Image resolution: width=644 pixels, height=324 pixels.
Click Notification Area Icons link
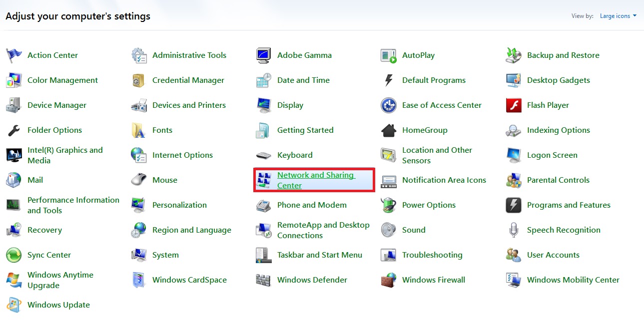click(x=444, y=180)
